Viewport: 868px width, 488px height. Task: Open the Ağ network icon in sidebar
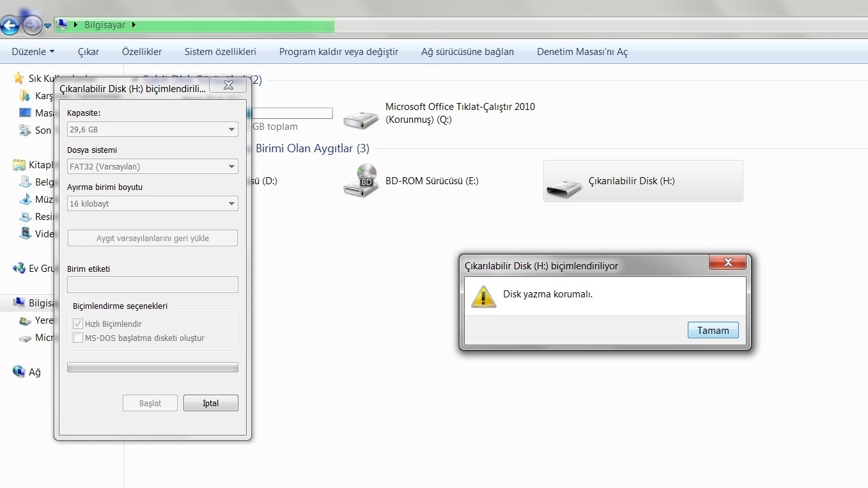tap(19, 372)
